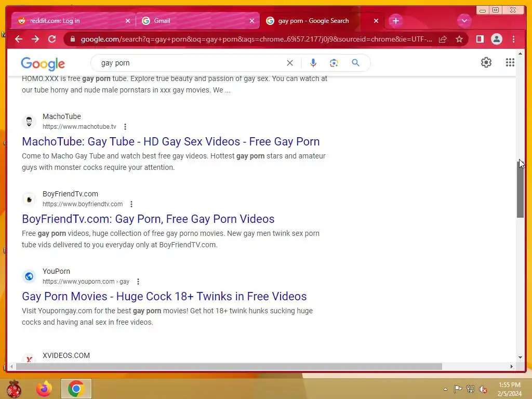Open Chrome side panel
Viewport: 532px width, 399px height.
pyautogui.click(x=480, y=39)
